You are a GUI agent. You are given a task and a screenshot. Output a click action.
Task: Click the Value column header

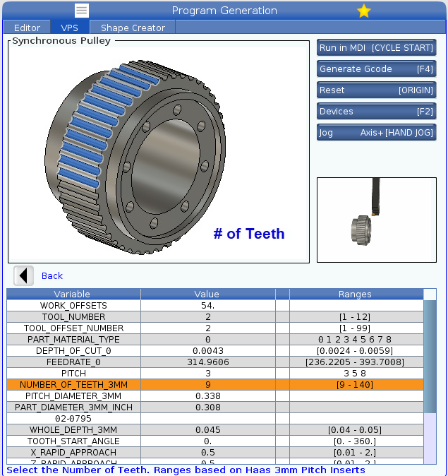coord(207,294)
